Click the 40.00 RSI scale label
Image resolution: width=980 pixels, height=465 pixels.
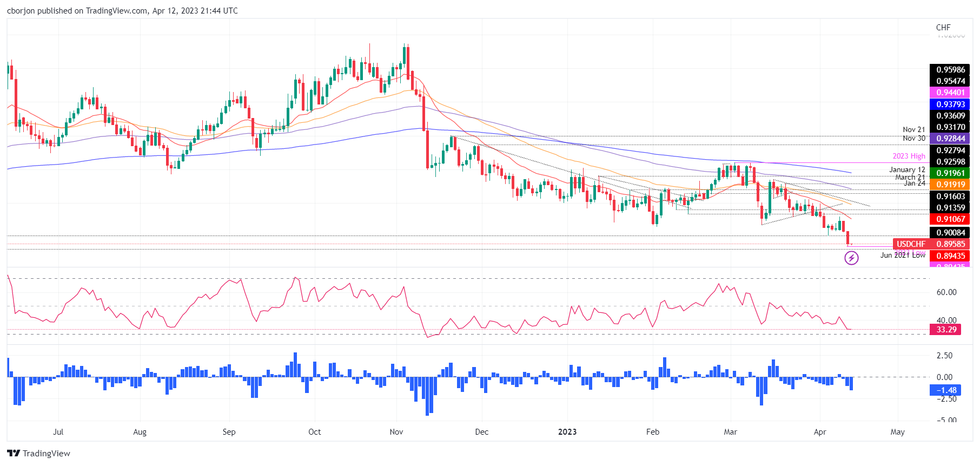(x=946, y=320)
